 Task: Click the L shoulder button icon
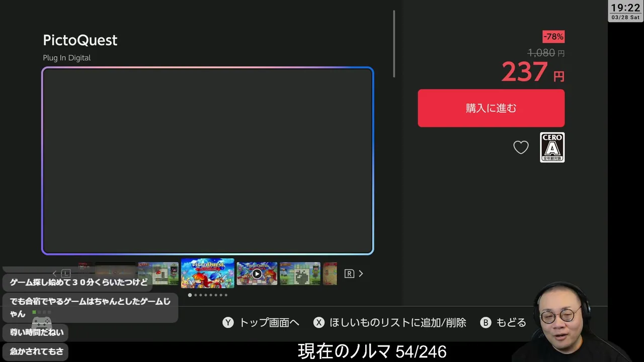point(66,274)
